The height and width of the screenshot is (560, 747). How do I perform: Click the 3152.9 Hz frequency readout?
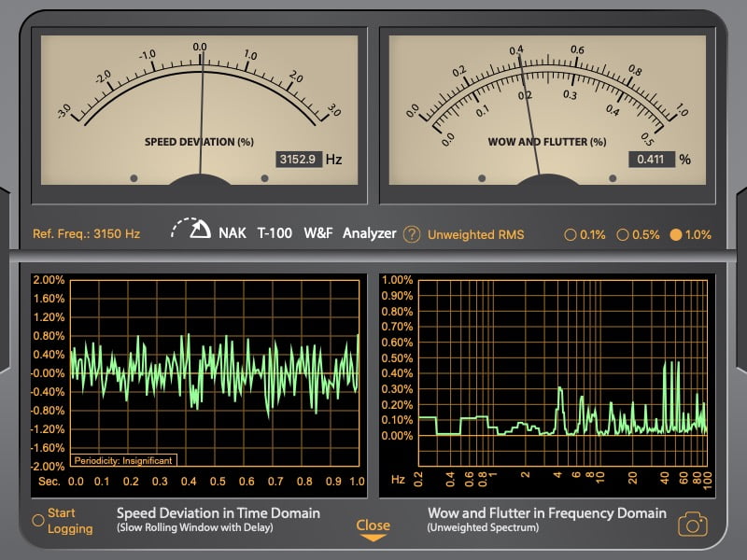[x=299, y=159]
